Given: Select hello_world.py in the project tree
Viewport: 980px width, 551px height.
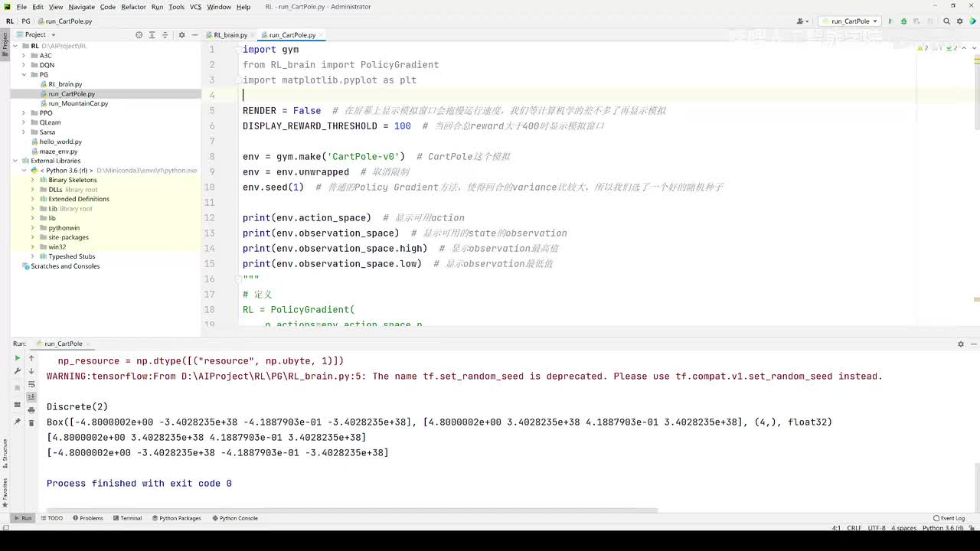Looking at the screenshot, I should [60, 142].
